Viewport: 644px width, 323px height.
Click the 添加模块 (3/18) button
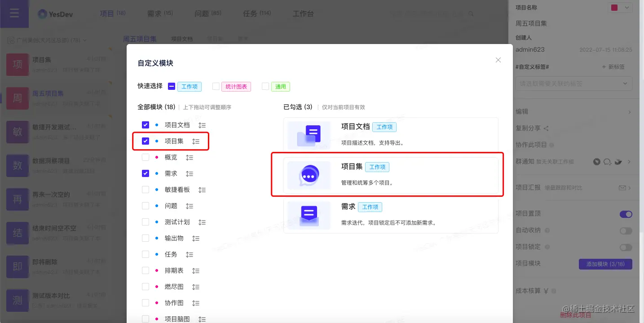point(605,263)
